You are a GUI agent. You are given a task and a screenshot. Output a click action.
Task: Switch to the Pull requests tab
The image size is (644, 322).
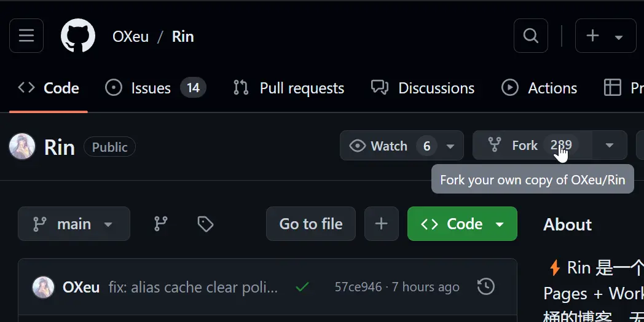(x=289, y=88)
